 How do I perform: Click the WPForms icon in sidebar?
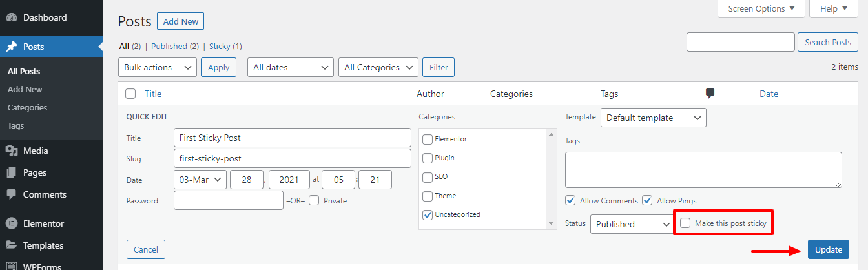(12, 266)
